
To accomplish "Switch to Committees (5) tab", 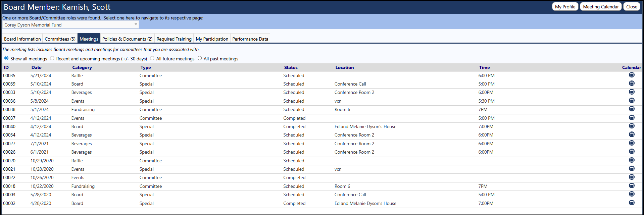I will pos(60,39).
